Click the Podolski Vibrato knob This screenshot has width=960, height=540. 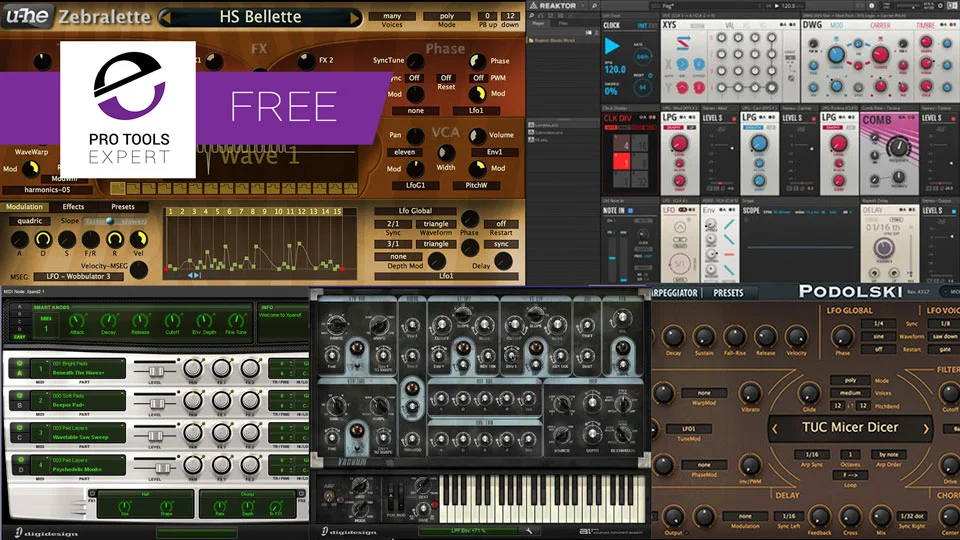pyautogui.click(x=750, y=393)
